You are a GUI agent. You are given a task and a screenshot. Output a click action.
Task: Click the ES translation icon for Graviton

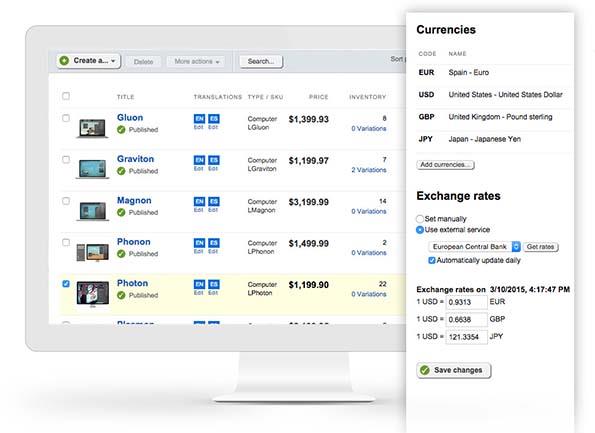tap(214, 160)
